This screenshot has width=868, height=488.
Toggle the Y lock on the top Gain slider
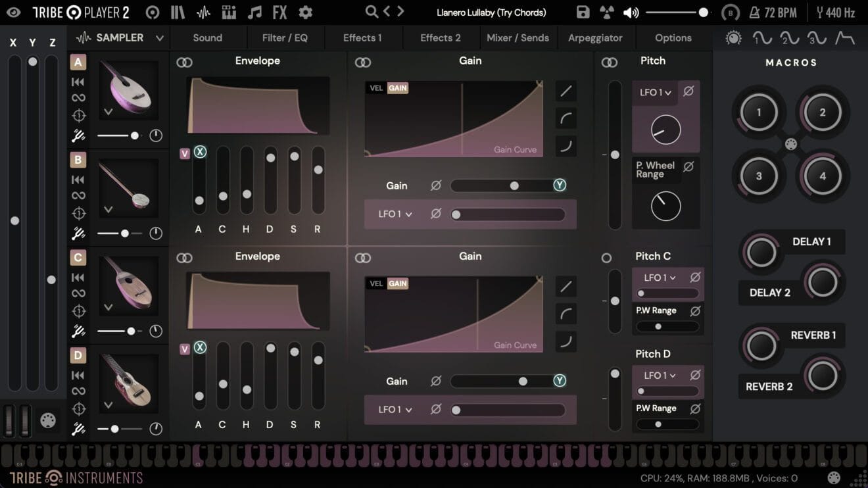[x=560, y=185]
